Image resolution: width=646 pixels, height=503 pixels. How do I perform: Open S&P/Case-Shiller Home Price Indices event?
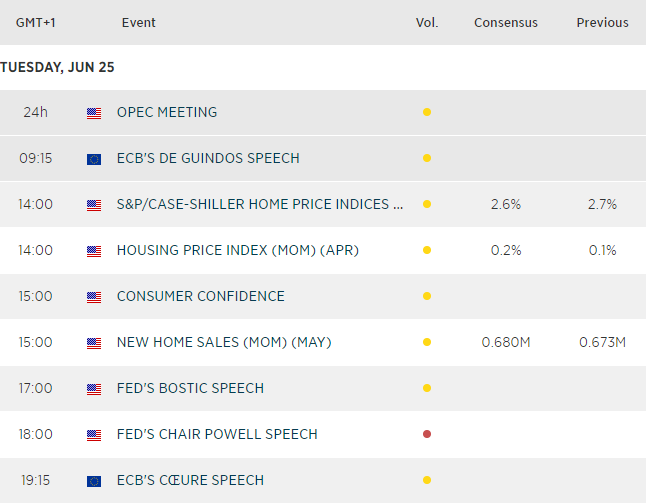[x=260, y=204]
